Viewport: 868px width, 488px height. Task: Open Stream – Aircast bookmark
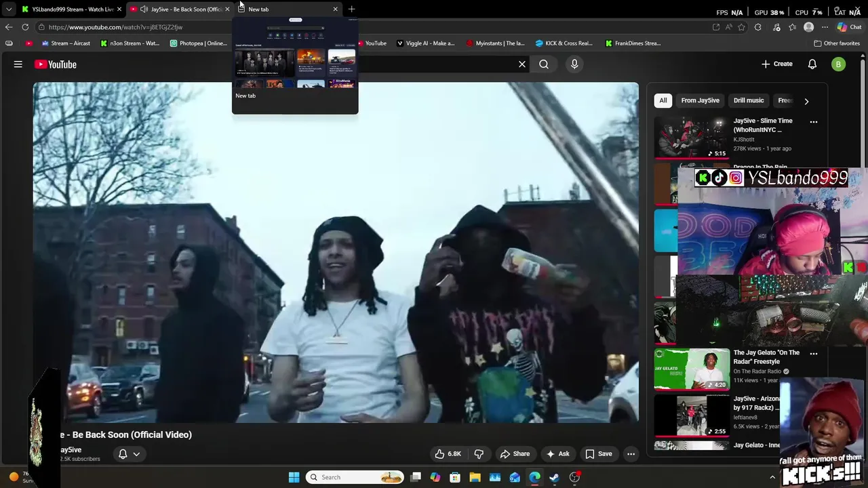pyautogui.click(x=66, y=43)
